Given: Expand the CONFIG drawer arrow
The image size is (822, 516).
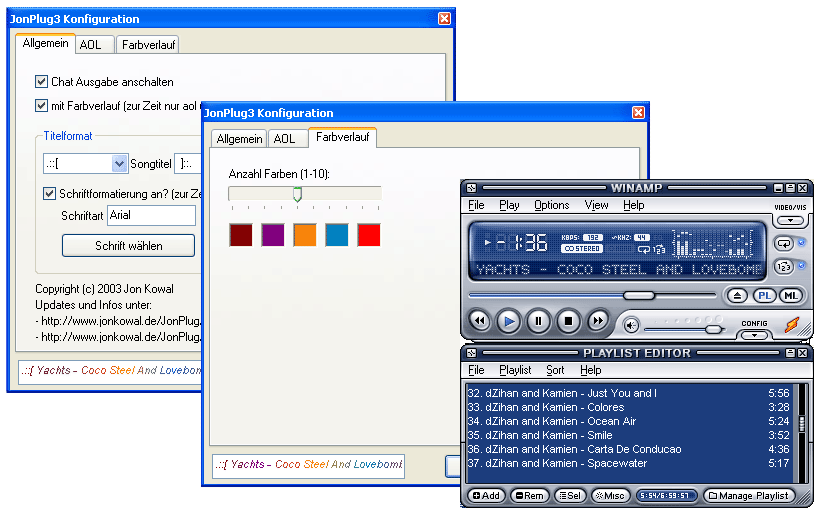Looking at the screenshot, I should pos(754,335).
